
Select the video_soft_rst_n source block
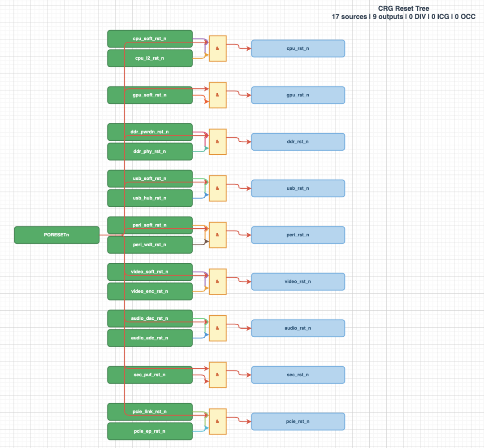click(x=150, y=272)
